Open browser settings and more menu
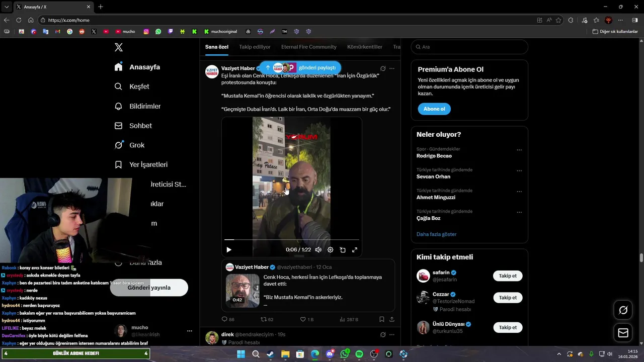644x362 pixels. (620, 20)
